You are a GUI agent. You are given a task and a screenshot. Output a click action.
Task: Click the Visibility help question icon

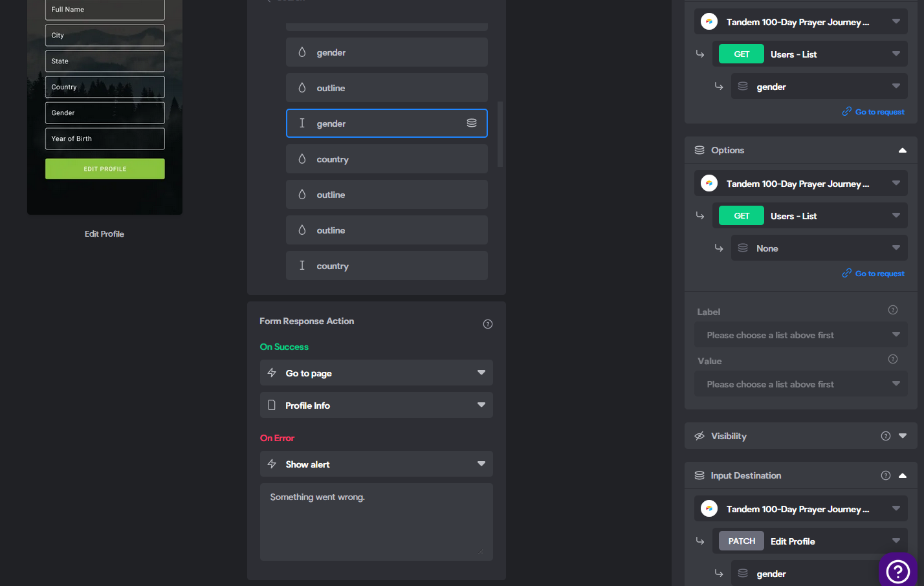click(x=886, y=436)
